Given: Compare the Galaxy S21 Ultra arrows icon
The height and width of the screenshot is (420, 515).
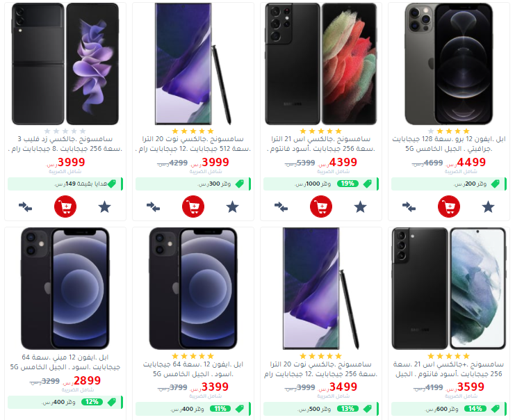Looking at the screenshot, I should (x=281, y=207).
